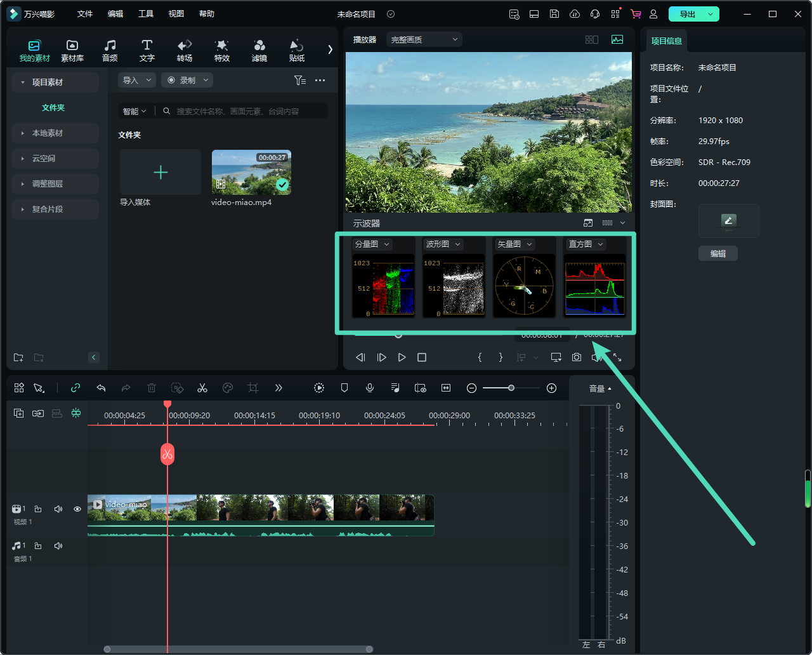Click the 导出 export button
This screenshot has width=812, height=655.
(687, 14)
